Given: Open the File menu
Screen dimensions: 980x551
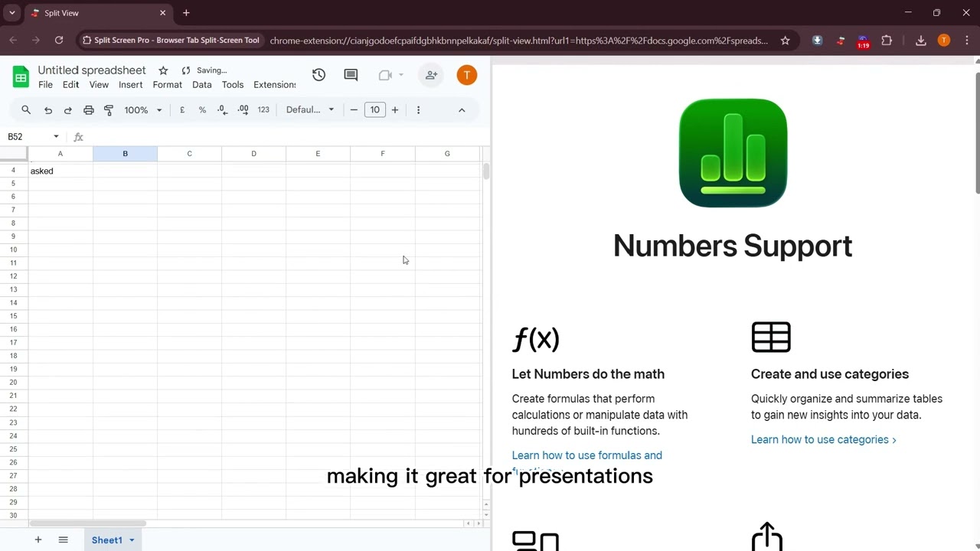Looking at the screenshot, I should pos(45,85).
